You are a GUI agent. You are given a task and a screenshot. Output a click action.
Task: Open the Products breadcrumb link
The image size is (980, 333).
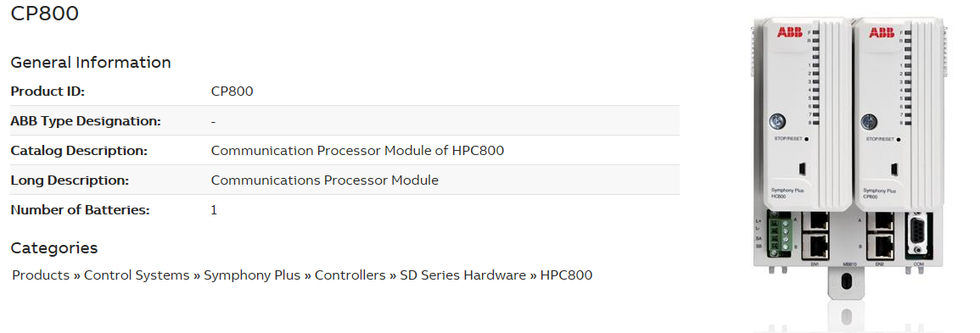(x=41, y=275)
